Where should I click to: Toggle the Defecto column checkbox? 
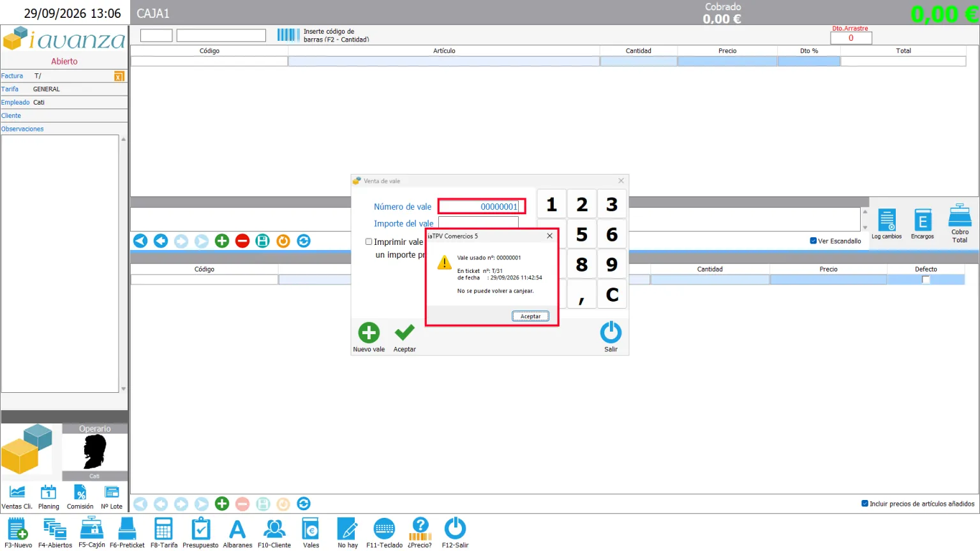(x=926, y=279)
